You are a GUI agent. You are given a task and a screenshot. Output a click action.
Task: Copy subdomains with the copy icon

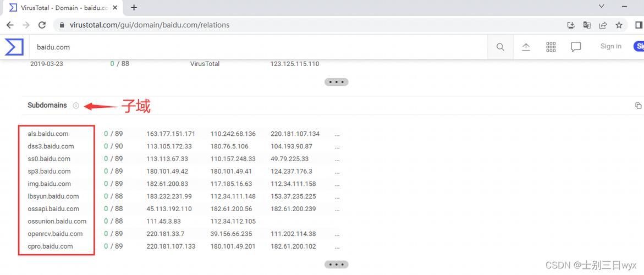click(x=638, y=106)
